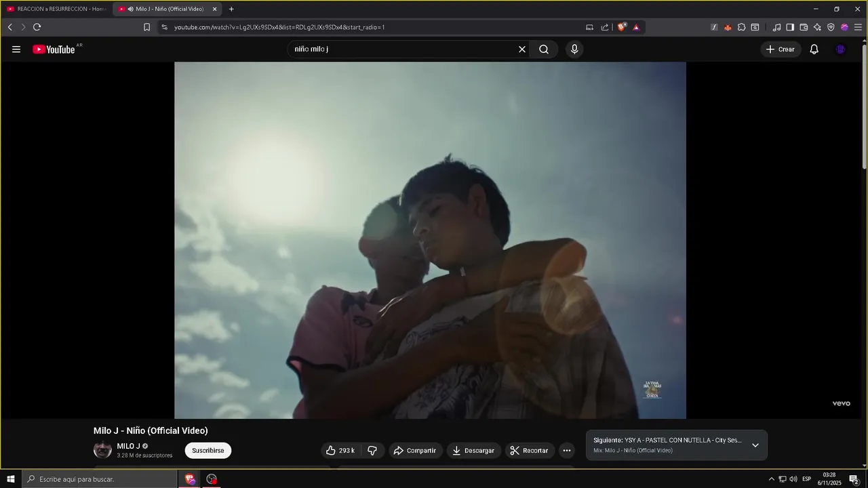
Task: Open the ESP language indicator
Action: pyautogui.click(x=807, y=479)
